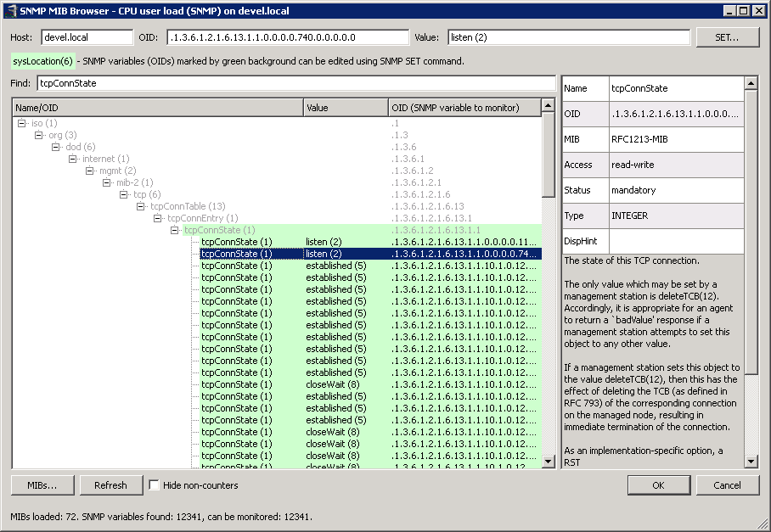
Task: Click the Host input field
Action: [x=87, y=37]
